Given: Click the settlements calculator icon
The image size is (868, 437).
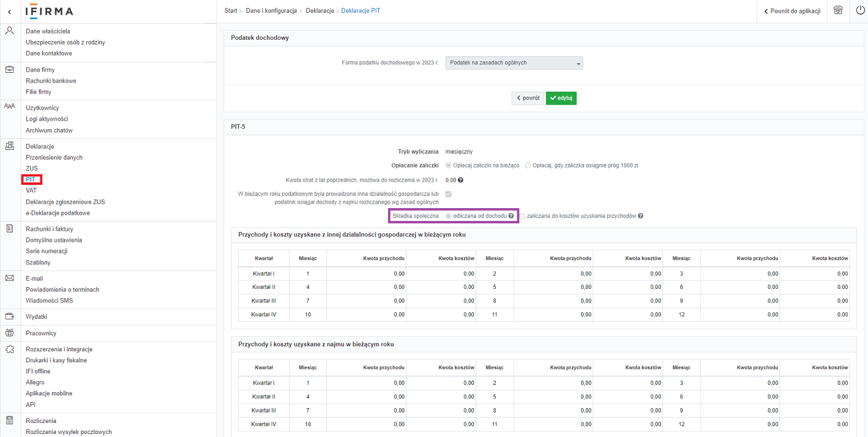Looking at the screenshot, I should tap(9, 420).
